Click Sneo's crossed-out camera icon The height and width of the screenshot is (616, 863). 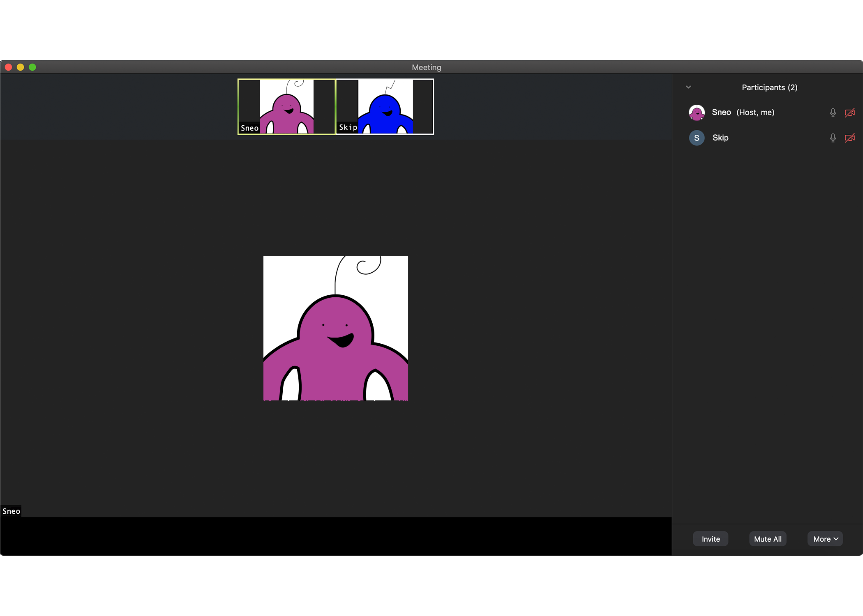tap(849, 113)
